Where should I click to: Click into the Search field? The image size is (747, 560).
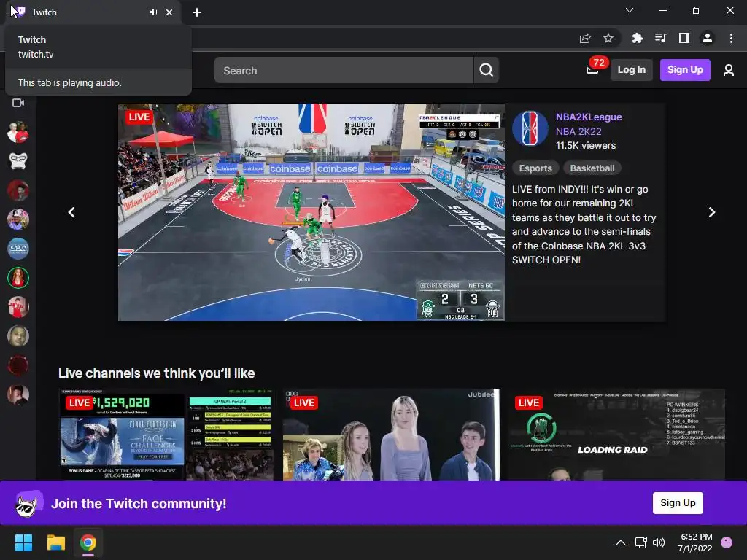click(344, 71)
